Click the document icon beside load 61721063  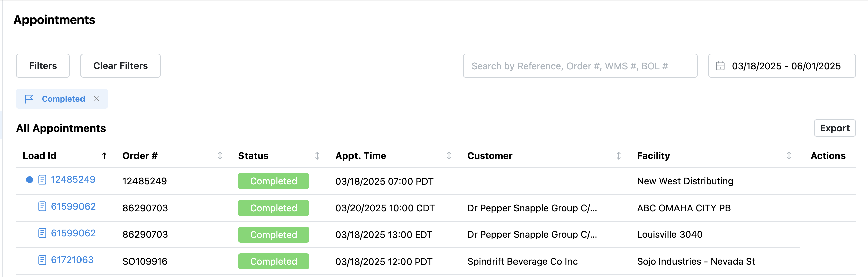pos(42,260)
